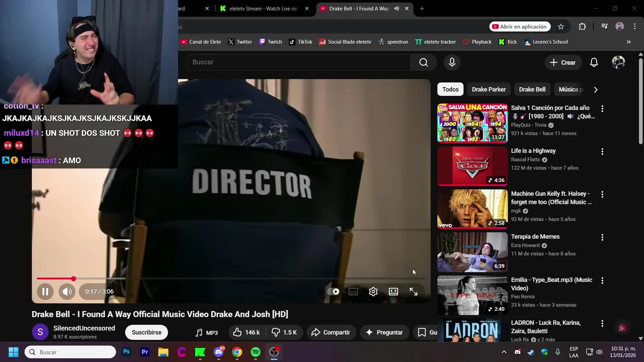Open the TikTok bookmark

(300, 42)
